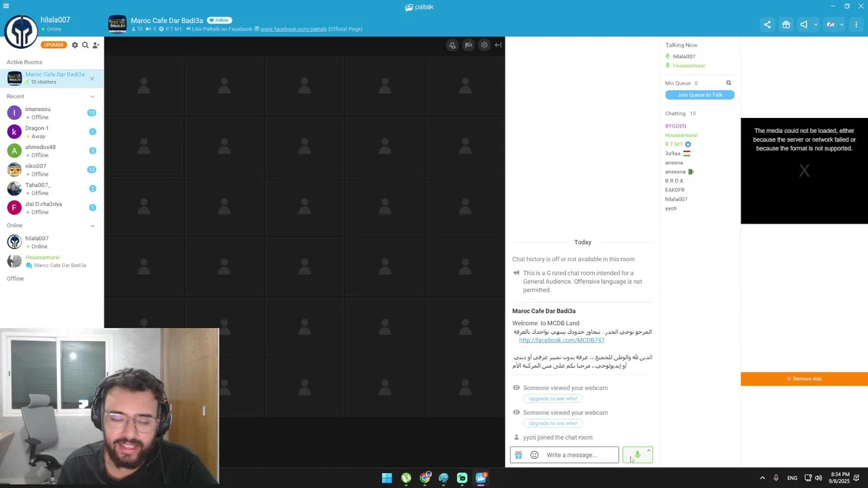Open the chat with imanesou
The image size is (868, 488).
52,113
